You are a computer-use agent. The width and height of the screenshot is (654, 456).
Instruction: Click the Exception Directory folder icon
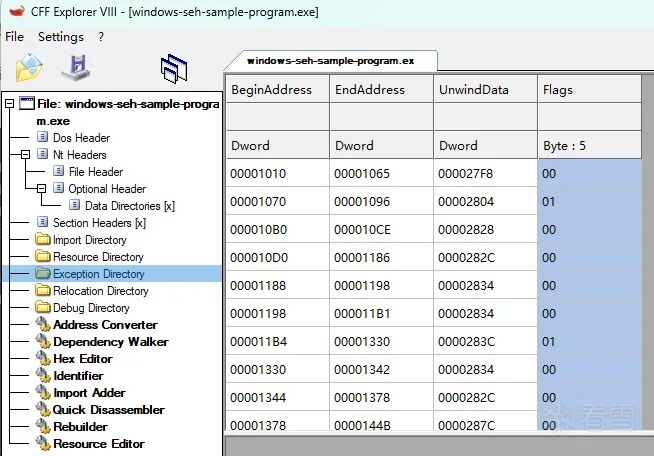point(43,273)
